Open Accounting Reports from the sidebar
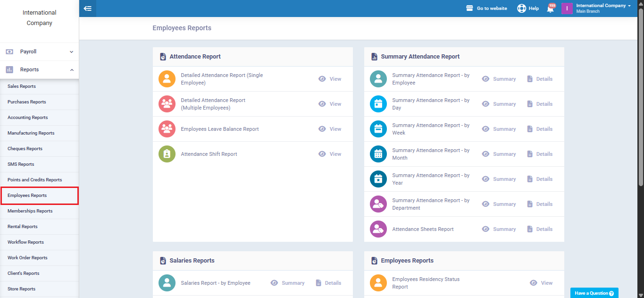Image resolution: width=644 pixels, height=298 pixels. (28, 118)
